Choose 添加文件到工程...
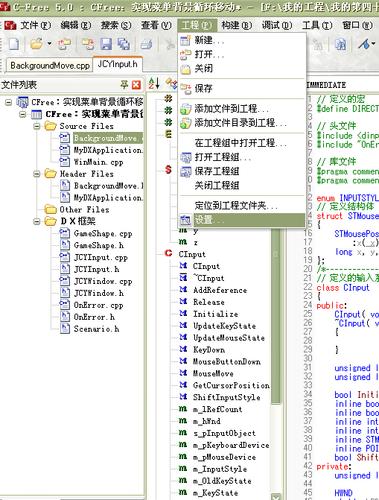Viewport: 379px width, 500px height. (x=242, y=108)
